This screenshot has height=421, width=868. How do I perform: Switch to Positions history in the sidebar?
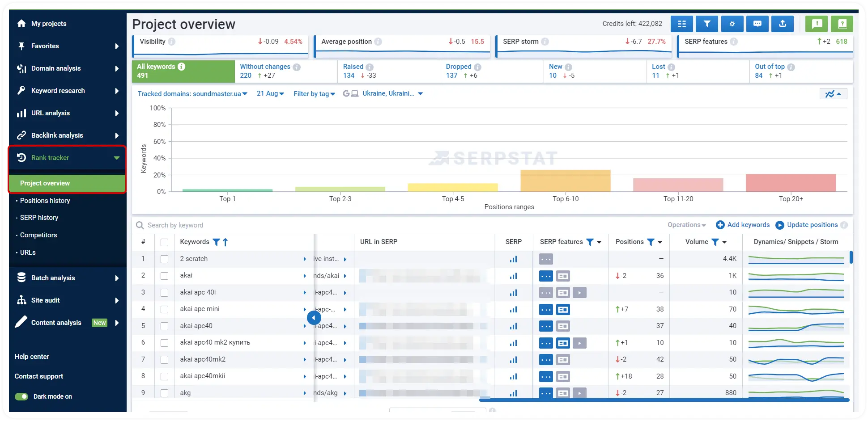46,200
